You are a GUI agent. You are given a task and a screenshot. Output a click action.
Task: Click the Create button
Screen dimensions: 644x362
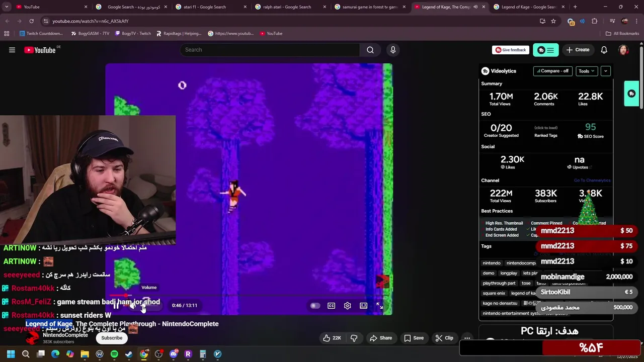click(578, 50)
